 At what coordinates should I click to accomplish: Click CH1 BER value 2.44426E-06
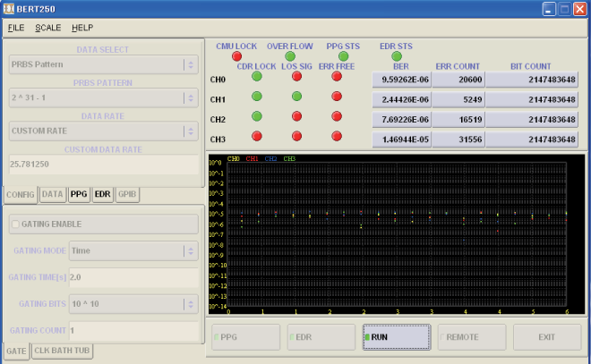point(402,100)
